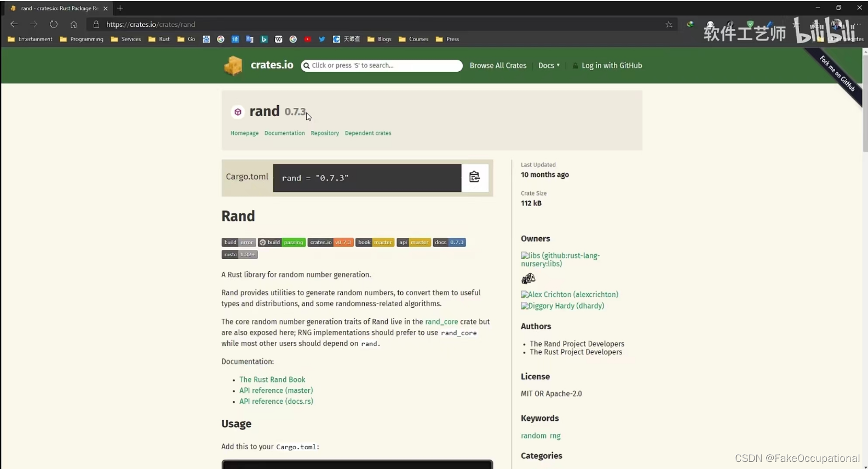This screenshot has width=868, height=469.
Task: Open the Wikipedia W bookmark icon
Action: 278,39
